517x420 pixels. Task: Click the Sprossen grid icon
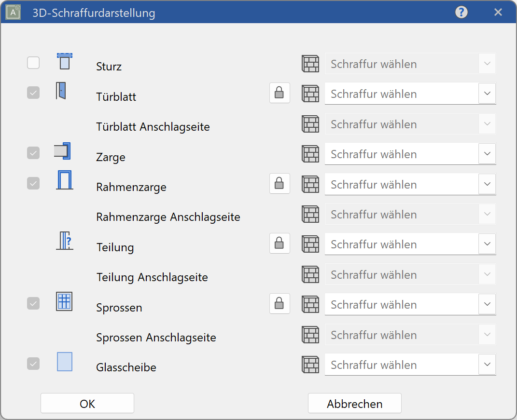[64, 301]
